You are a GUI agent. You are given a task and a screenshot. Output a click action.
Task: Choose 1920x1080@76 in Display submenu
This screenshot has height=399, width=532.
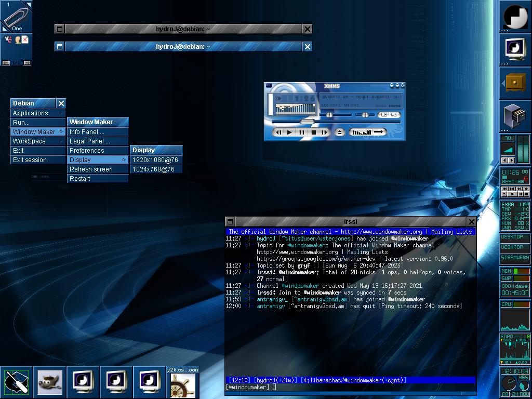click(x=156, y=159)
